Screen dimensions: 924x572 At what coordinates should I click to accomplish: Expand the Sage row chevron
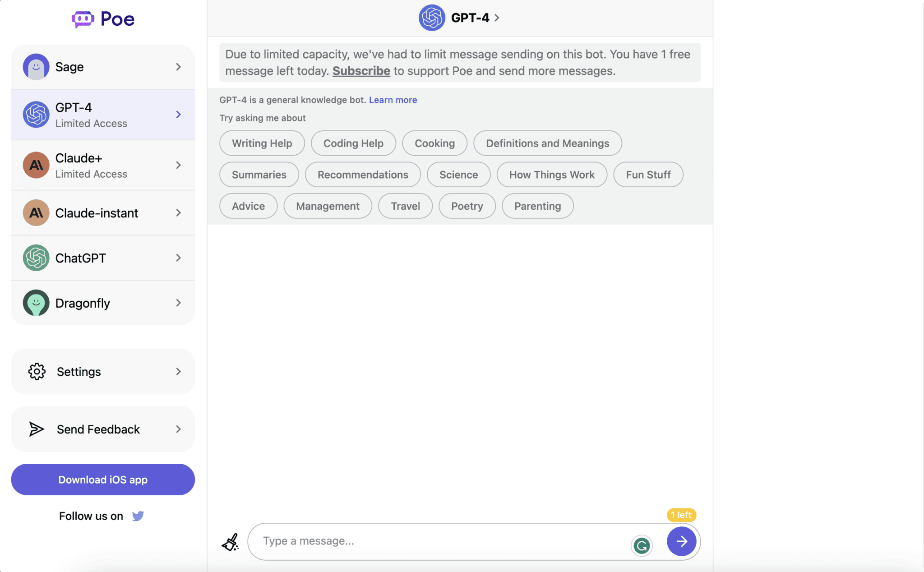click(179, 67)
